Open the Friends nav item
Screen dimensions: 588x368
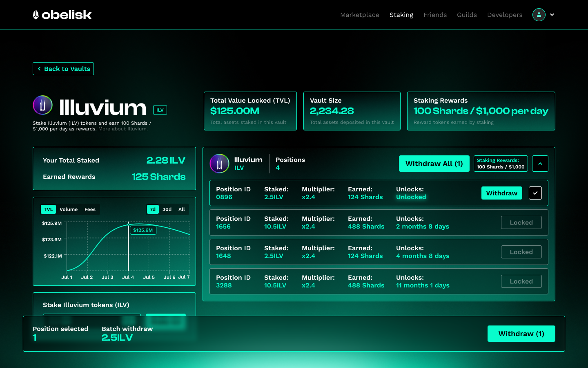435,15
